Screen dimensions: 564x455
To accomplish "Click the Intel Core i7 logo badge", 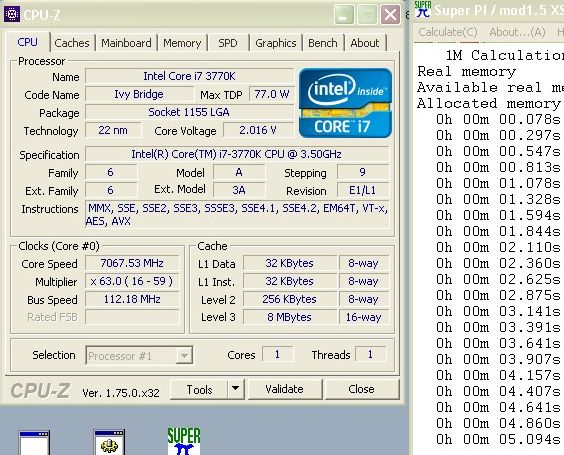I will (345, 103).
